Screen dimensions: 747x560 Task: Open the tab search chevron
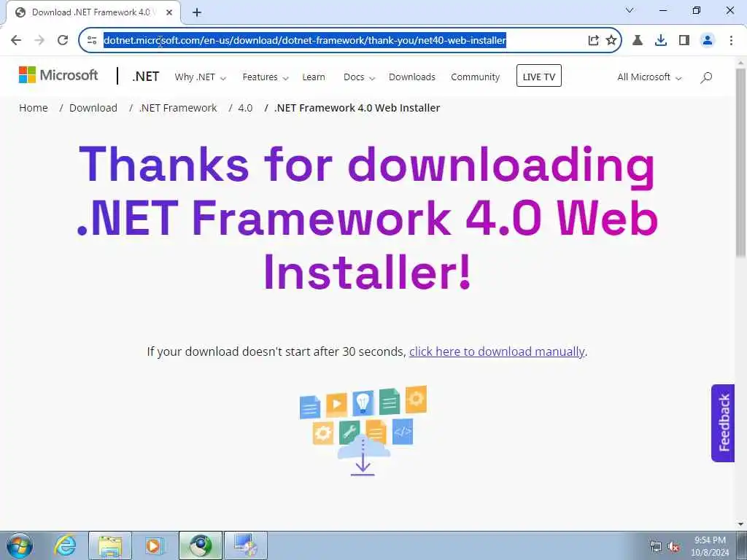630,10
